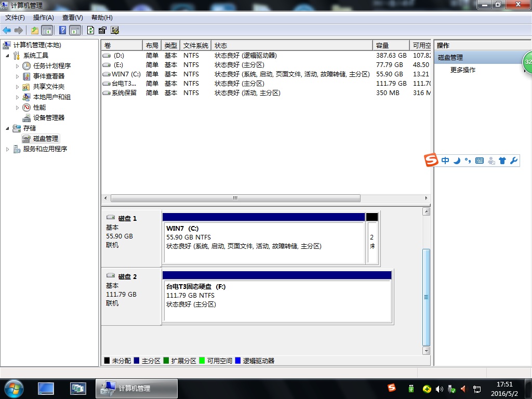532x399 pixels.
Task: Open the soft keyboard icon on IME bar
Action: (x=480, y=161)
